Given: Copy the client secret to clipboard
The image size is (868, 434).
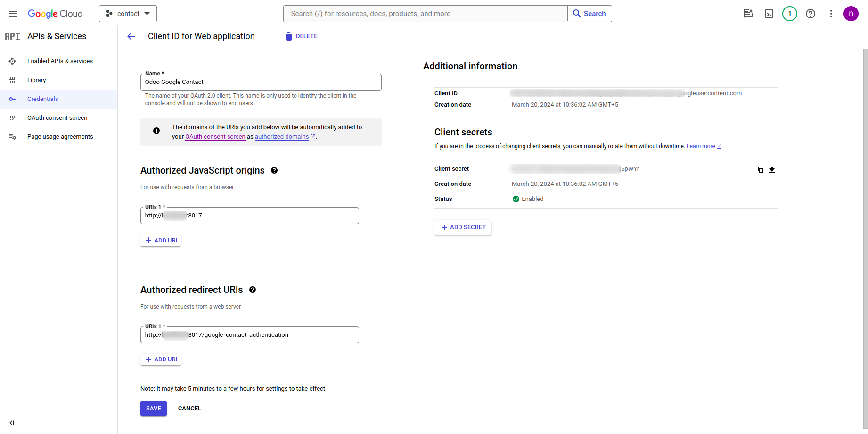Looking at the screenshot, I should coord(760,170).
